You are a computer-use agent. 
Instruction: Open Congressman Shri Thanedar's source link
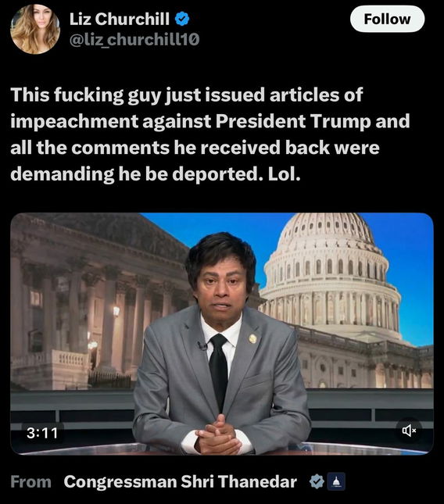tap(181, 481)
